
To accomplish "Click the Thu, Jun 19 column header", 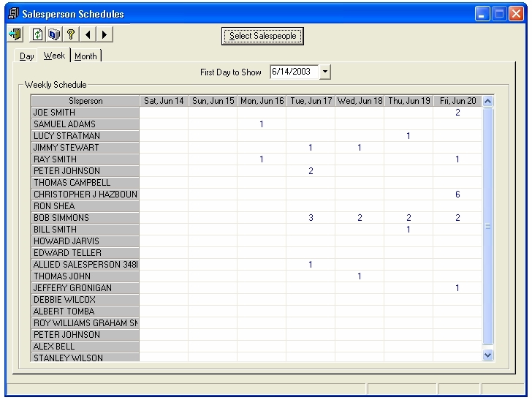I will (408, 101).
